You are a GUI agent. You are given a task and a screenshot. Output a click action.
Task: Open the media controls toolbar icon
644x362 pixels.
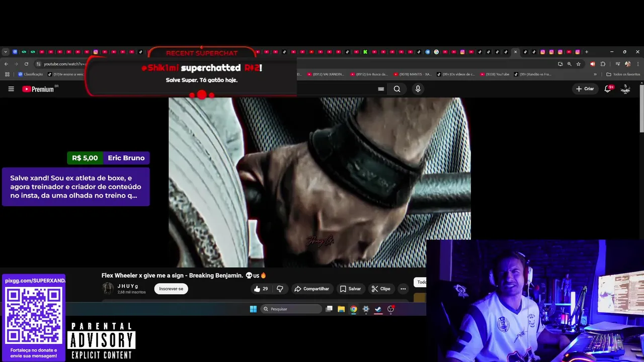click(617, 64)
